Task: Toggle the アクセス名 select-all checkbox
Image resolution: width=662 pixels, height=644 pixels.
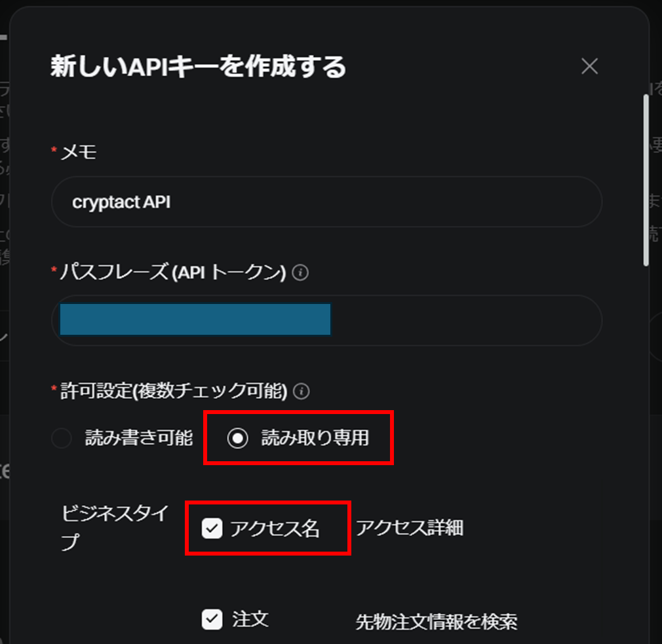Action: coord(212,528)
